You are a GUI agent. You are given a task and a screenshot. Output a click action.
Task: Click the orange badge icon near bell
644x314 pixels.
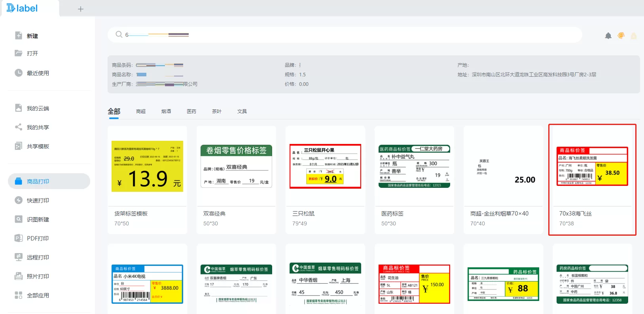coord(621,36)
